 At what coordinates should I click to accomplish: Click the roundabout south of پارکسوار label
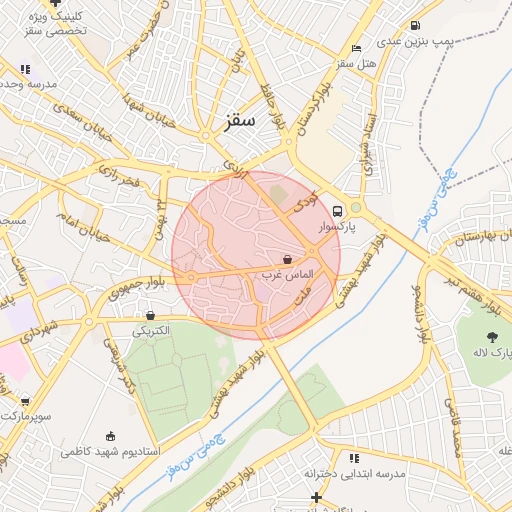(312, 251)
